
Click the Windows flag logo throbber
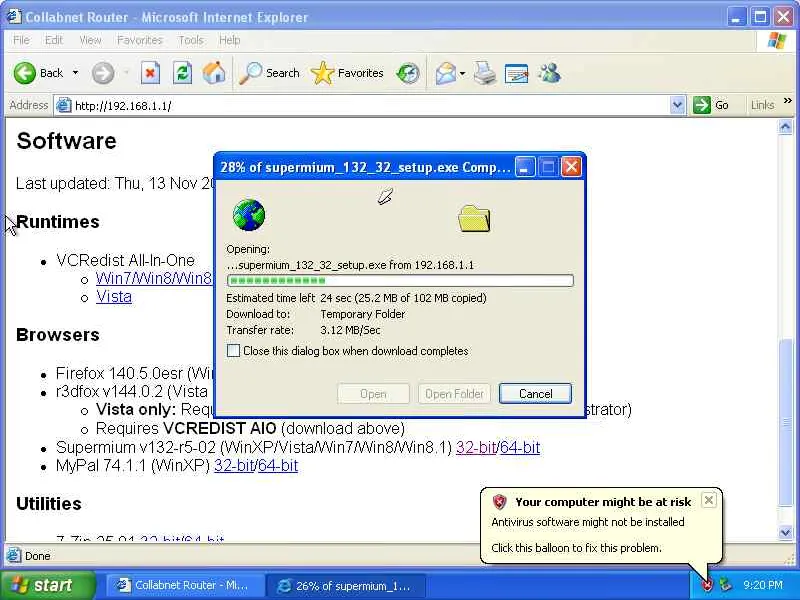pos(777,40)
